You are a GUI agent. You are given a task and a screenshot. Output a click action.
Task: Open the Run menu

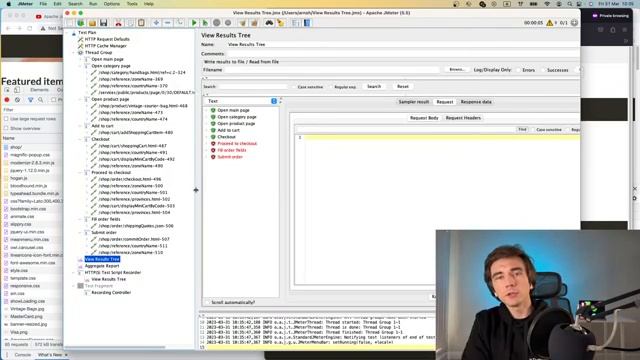[93, 4]
